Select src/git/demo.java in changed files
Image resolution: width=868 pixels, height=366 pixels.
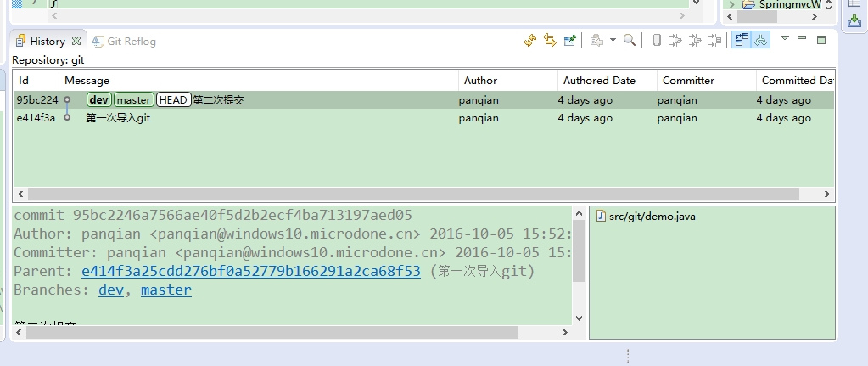pyautogui.click(x=652, y=217)
